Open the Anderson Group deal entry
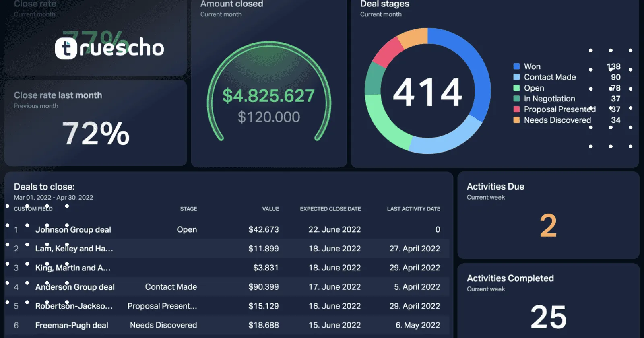 coord(75,287)
